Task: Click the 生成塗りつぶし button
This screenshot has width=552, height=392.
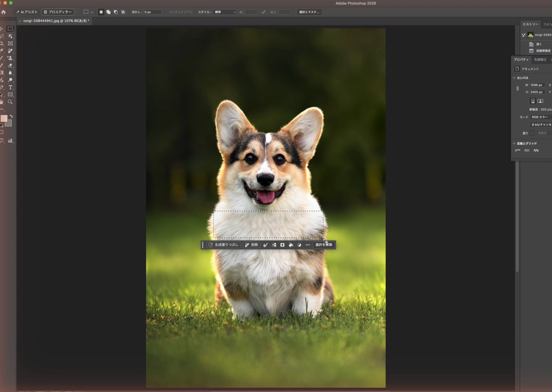Action: 224,245
